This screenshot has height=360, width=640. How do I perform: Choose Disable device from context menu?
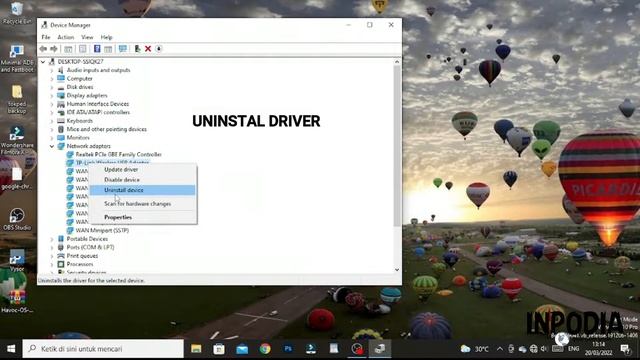(143, 180)
